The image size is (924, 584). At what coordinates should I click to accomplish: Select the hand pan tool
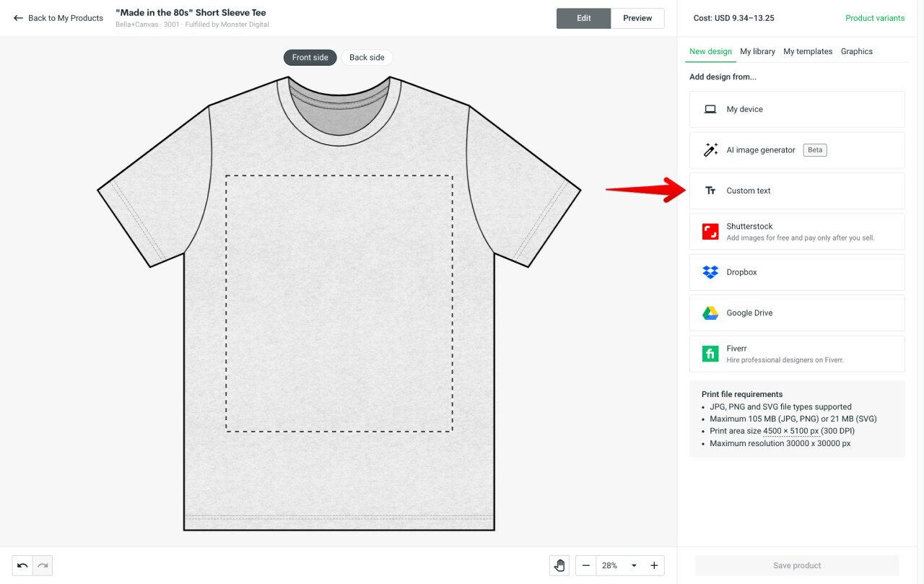559,565
